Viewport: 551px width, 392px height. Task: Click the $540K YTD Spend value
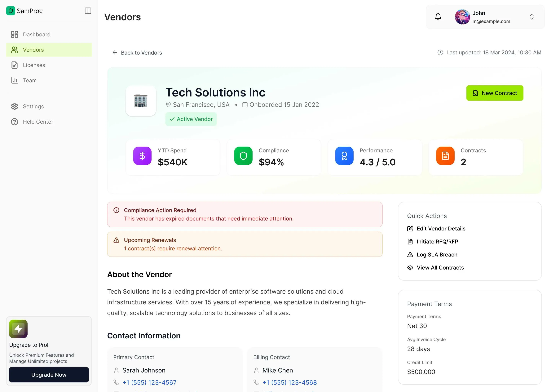173,162
